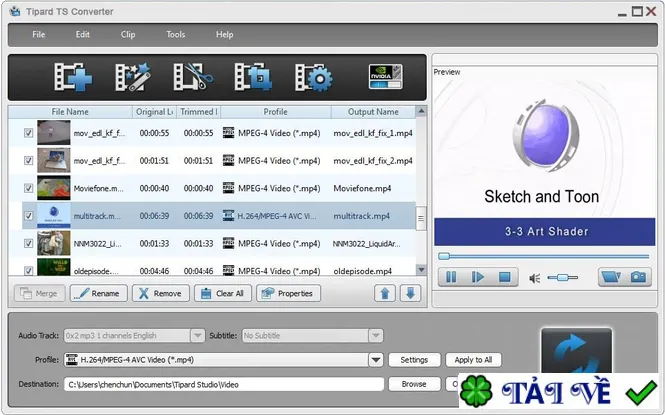The height and width of the screenshot is (415, 665).
Task: Click MPEG icon in NNM3022_LiquidAr row
Action: point(229,243)
